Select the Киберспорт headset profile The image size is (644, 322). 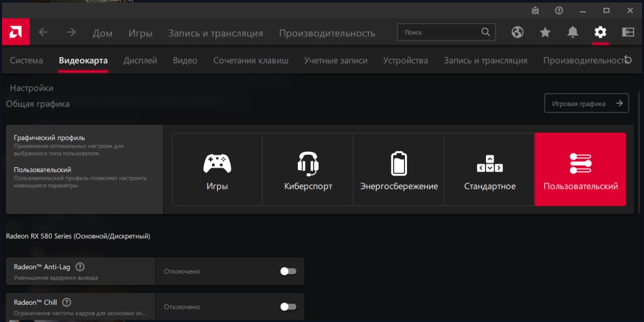click(x=308, y=170)
